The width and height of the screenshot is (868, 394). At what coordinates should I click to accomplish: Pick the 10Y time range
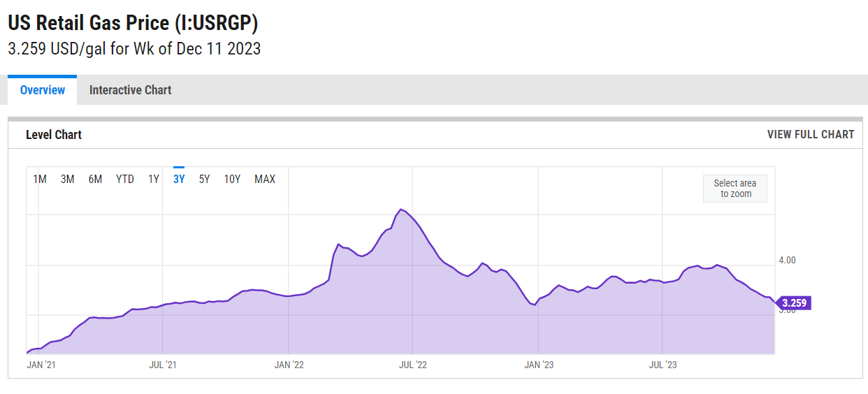232,180
